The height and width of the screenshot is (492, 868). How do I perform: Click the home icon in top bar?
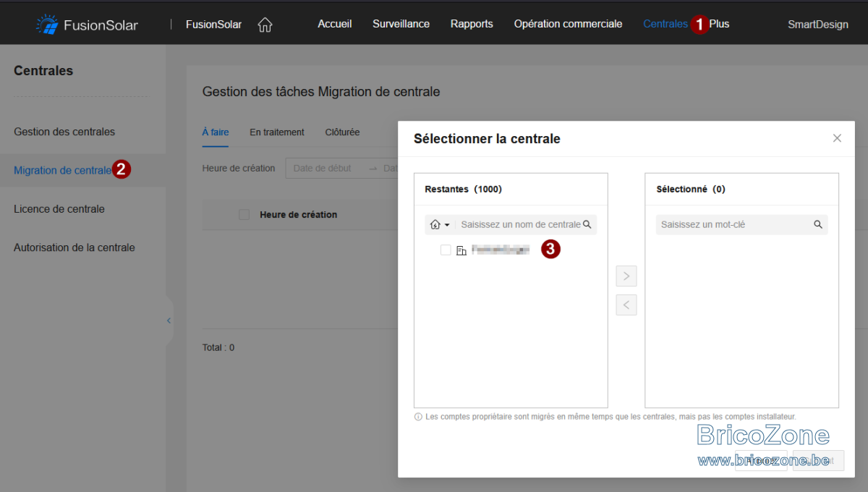[265, 25]
